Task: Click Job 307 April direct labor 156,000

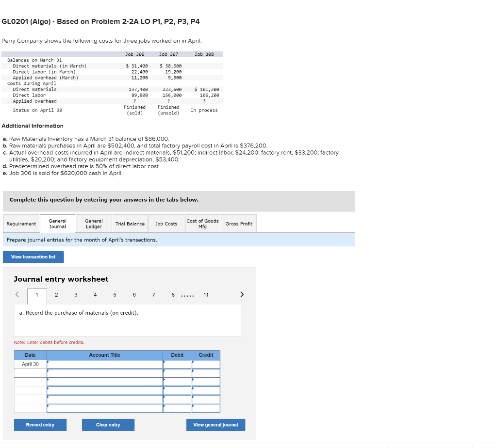Action: [172, 96]
